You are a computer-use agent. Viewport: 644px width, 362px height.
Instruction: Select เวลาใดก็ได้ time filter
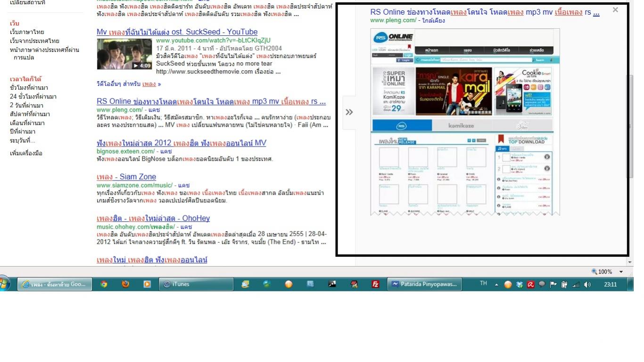(25, 79)
